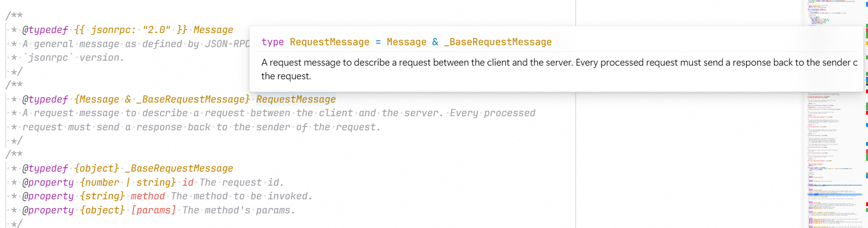Click the Message typedef name on the jsonrpc line
This screenshot has width=868, height=228.
[213, 30]
